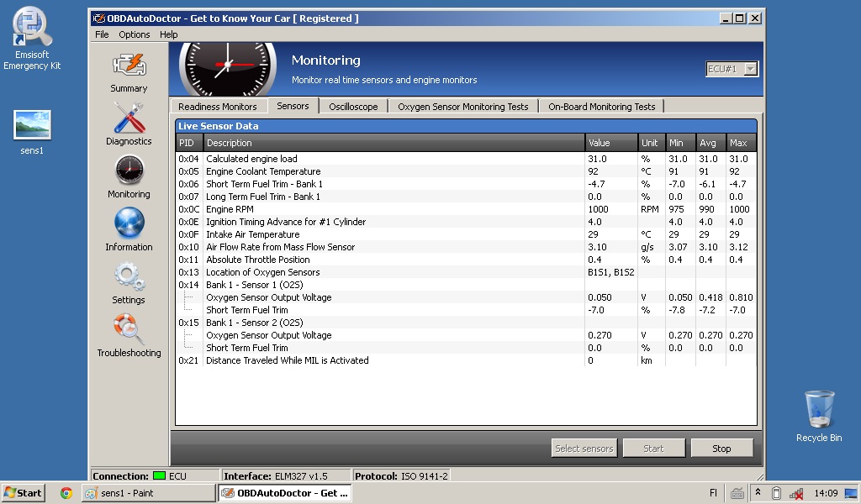Click the network disconnected tray icon

(x=796, y=494)
